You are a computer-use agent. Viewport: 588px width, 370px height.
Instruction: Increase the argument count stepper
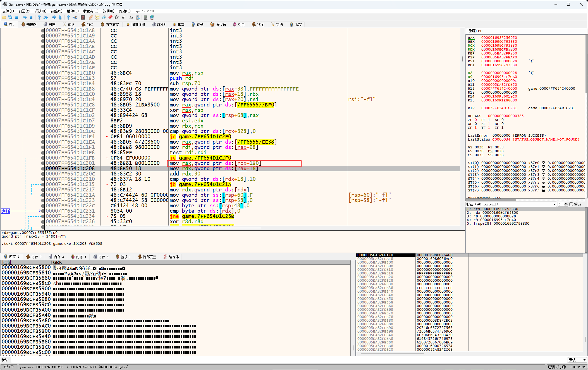coord(566,203)
